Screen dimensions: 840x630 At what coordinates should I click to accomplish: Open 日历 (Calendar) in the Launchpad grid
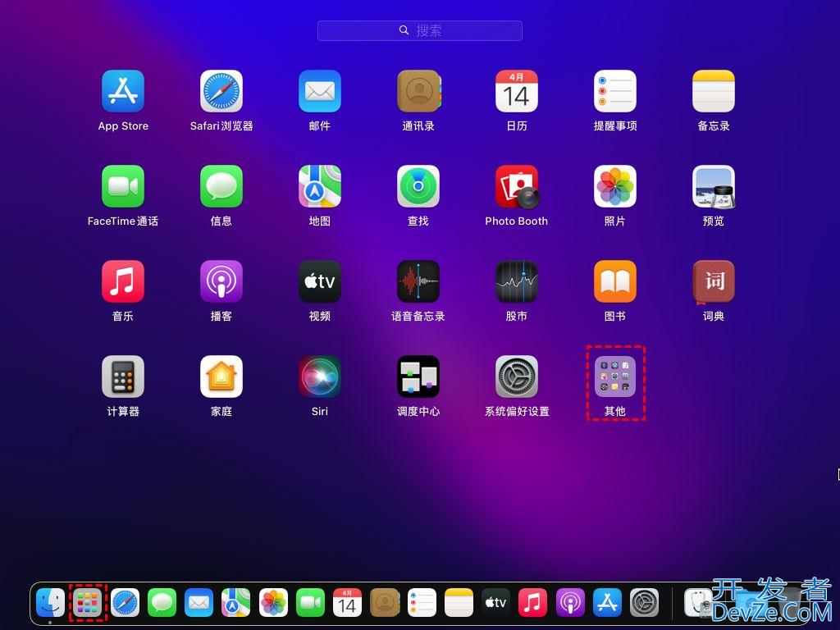[517, 91]
